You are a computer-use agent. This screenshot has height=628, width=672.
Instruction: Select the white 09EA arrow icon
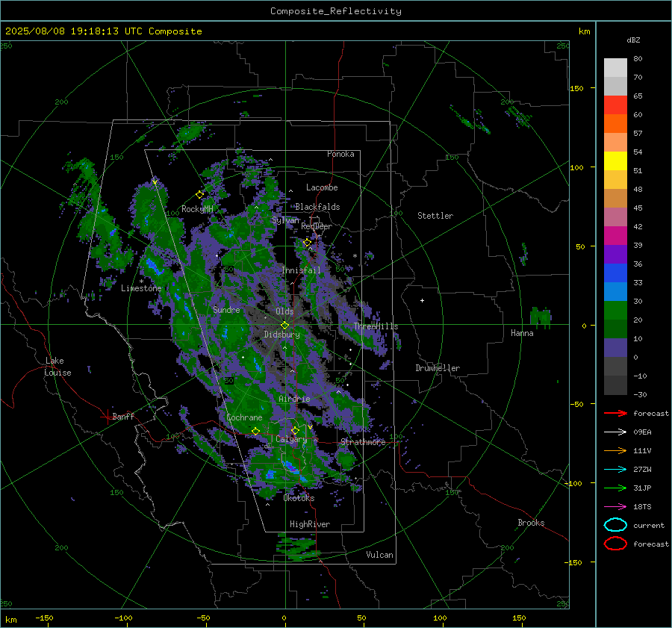point(615,432)
